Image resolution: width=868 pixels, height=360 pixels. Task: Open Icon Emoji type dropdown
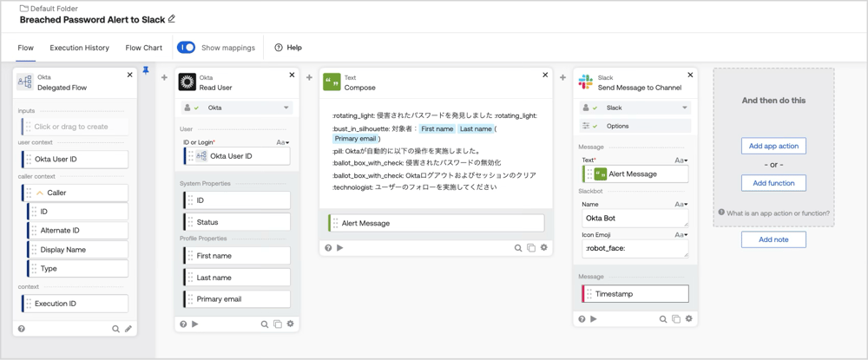(681, 234)
